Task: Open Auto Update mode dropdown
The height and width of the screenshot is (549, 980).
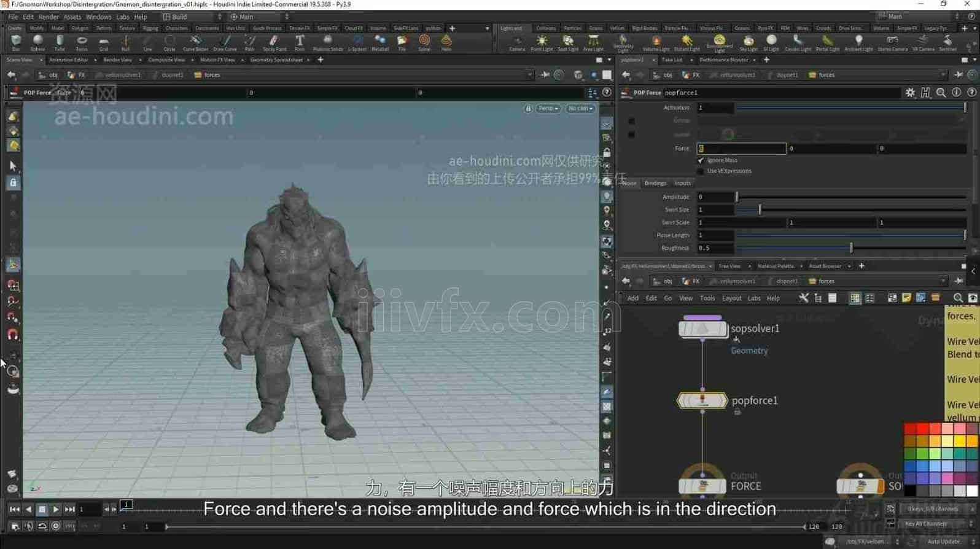Action: (x=947, y=542)
